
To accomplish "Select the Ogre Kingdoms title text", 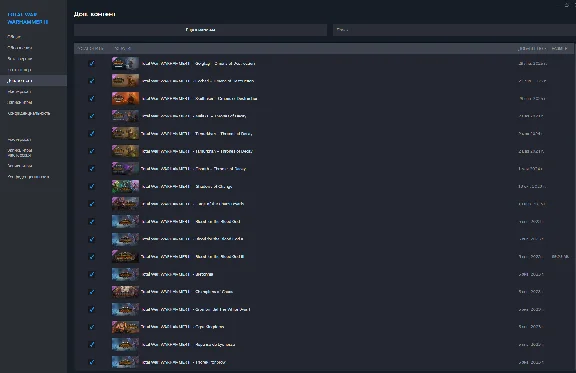I will pos(183,327).
